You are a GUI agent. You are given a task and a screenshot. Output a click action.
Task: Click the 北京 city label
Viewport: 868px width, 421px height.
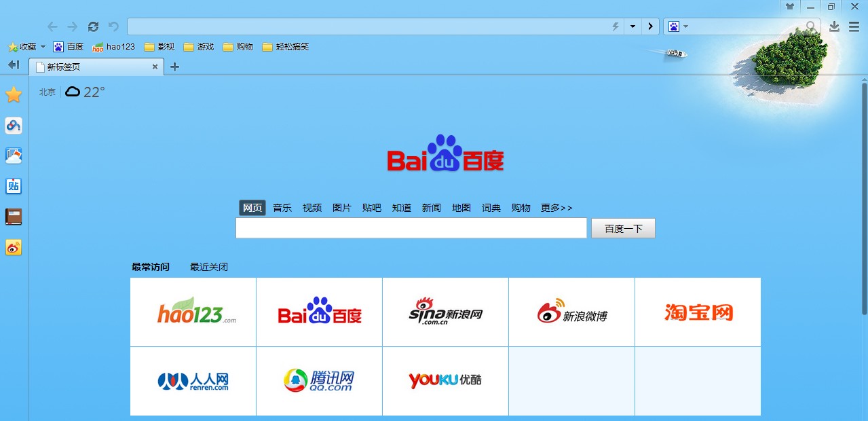point(48,92)
